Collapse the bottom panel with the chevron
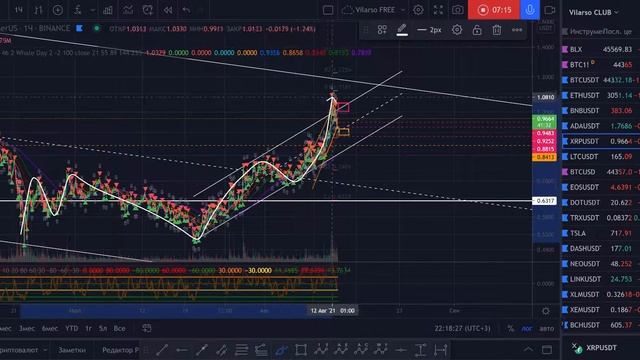Image resolution: width=640 pixels, height=360 pixels. pyautogui.click(x=528, y=349)
